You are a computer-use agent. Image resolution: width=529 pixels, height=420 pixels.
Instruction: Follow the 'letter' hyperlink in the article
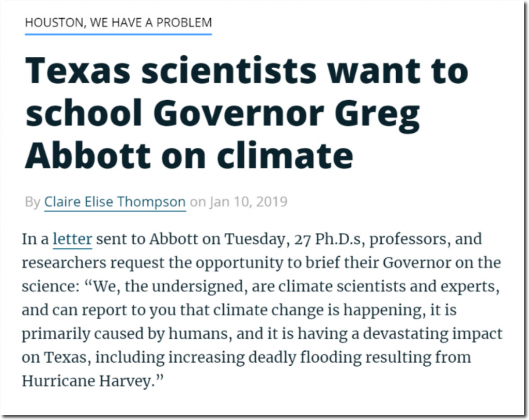[72, 239]
